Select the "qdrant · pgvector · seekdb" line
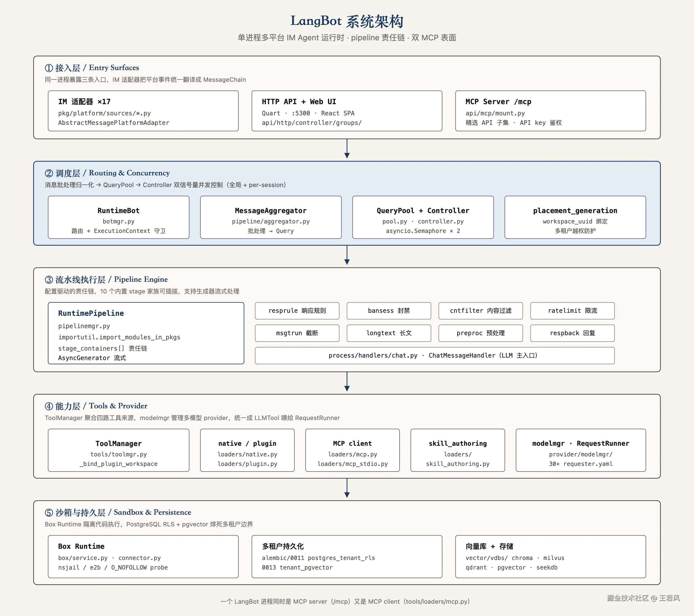 click(x=511, y=567)
